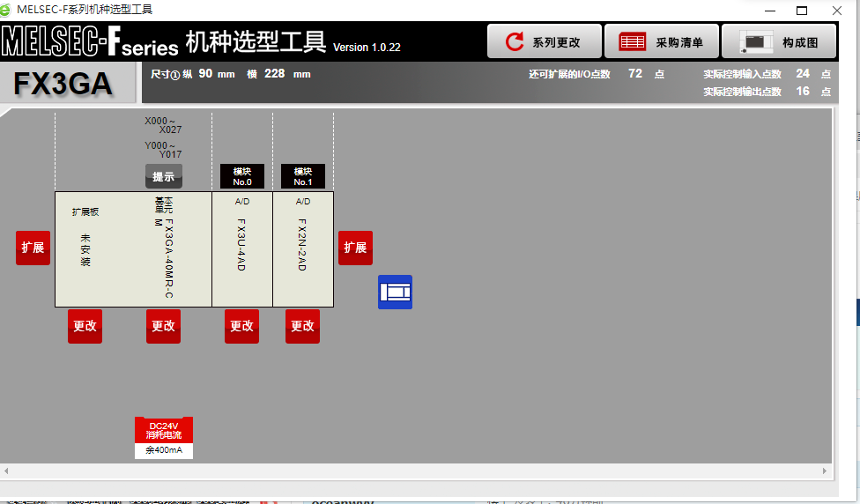This screenshot has width=860, height=504.
Task: Select the FX2N-2AD module block
Action: pyautogui.click(x=303, y=249)
